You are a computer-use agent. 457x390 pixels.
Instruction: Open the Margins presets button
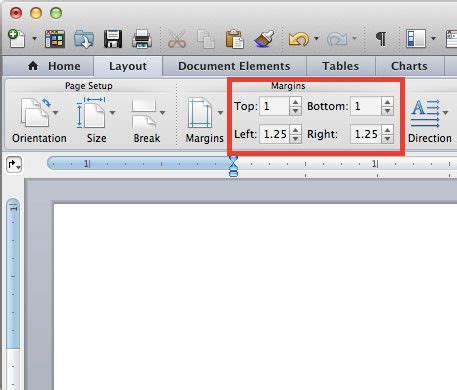[x=204, y=120]
